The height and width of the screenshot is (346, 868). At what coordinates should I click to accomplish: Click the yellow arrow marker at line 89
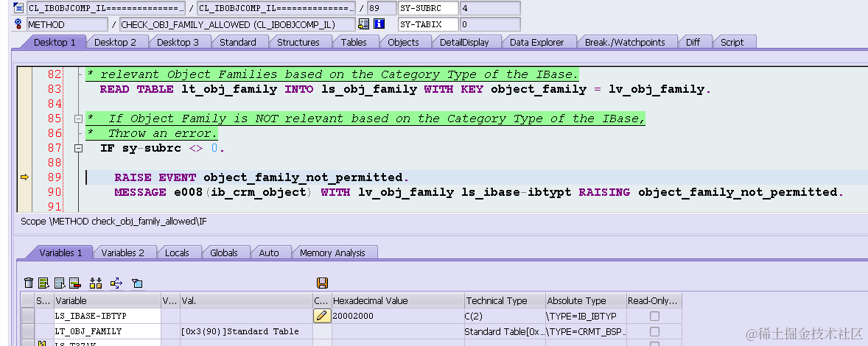pos(24,177)
